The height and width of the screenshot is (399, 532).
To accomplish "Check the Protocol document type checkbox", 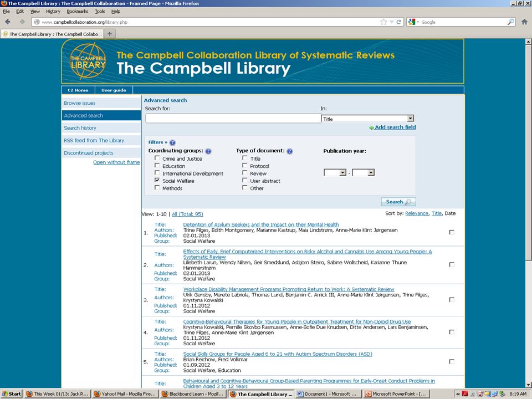I will (244, 166).
